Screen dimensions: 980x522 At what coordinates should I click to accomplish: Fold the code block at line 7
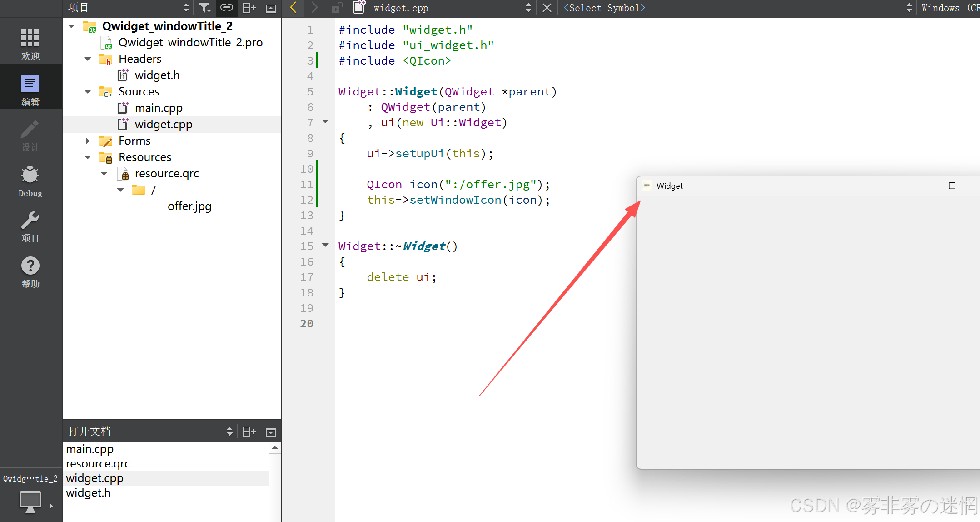[x=325, y=121]
